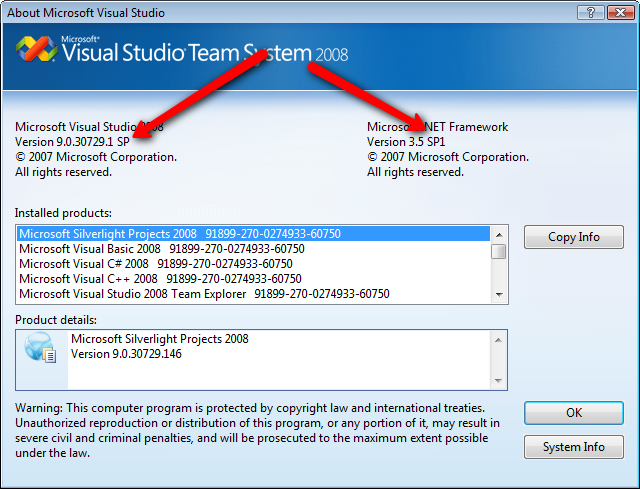Click installed products list scroll down arrow

click(x=499, y=294)
